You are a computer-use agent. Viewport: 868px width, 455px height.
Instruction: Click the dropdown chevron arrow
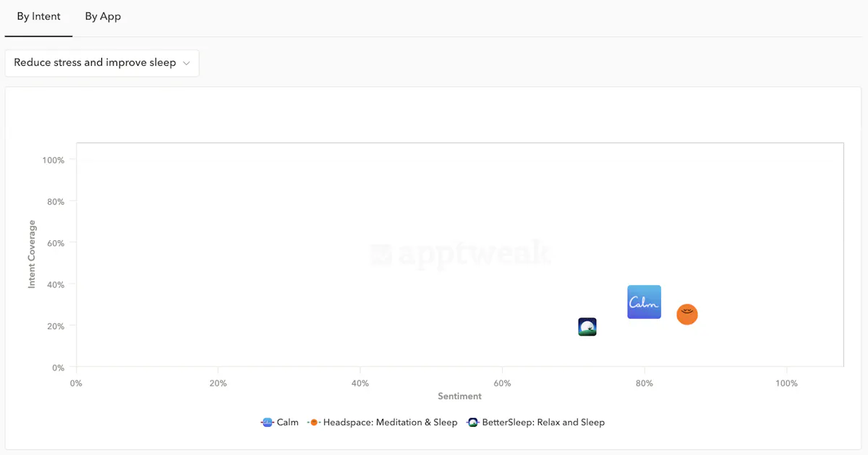click(186, 63)
